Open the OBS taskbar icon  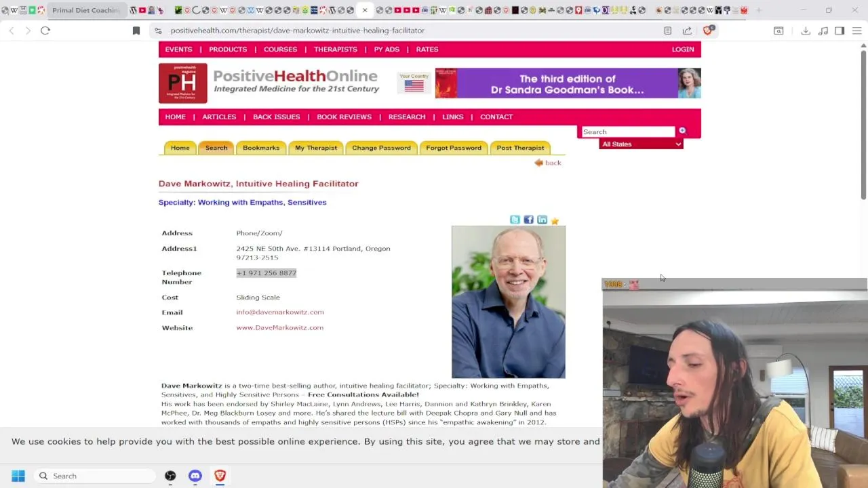(x=170, y=476)
